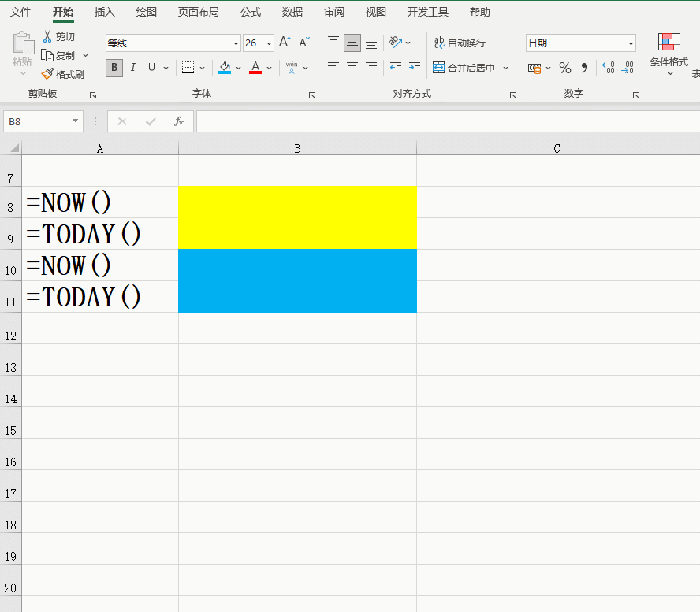Open the number format dropdown 日期
700x612 pixels.
631,43
